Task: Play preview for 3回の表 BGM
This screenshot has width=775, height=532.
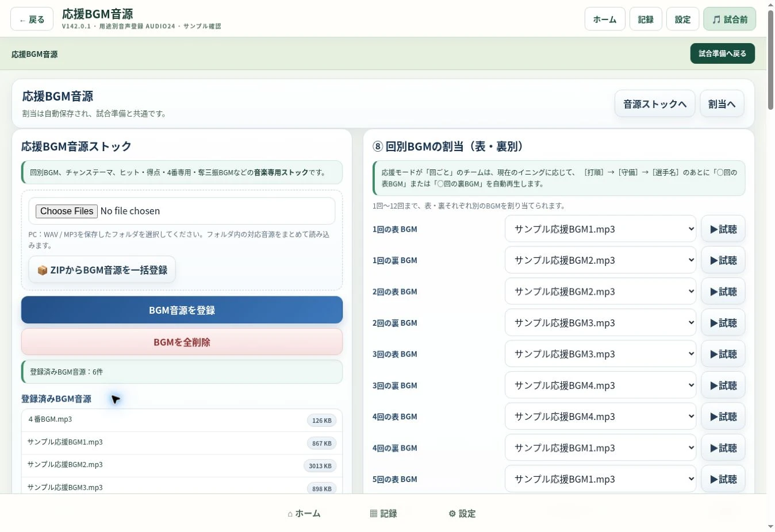Action: click(x=723, y=354)
